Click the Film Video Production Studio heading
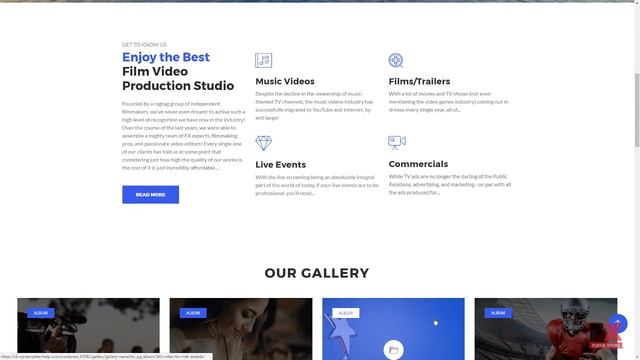640x360 pixels. [x=178, y=78]
